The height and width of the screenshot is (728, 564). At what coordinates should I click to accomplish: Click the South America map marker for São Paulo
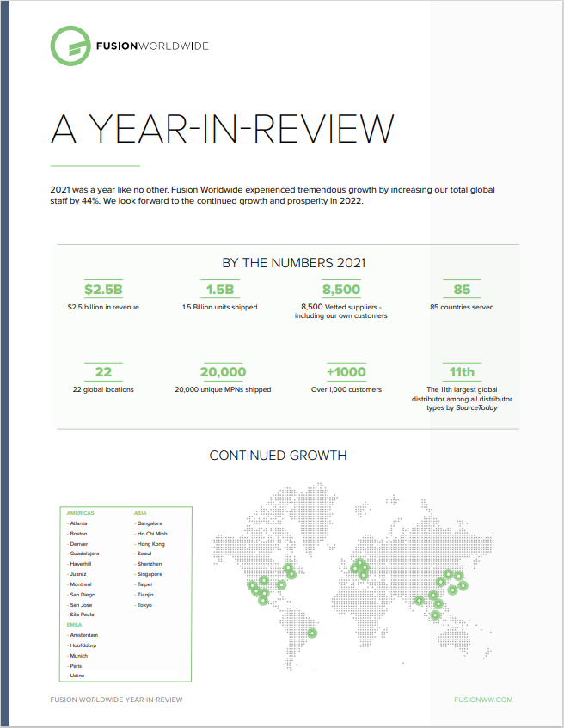(x=312, y=633)
